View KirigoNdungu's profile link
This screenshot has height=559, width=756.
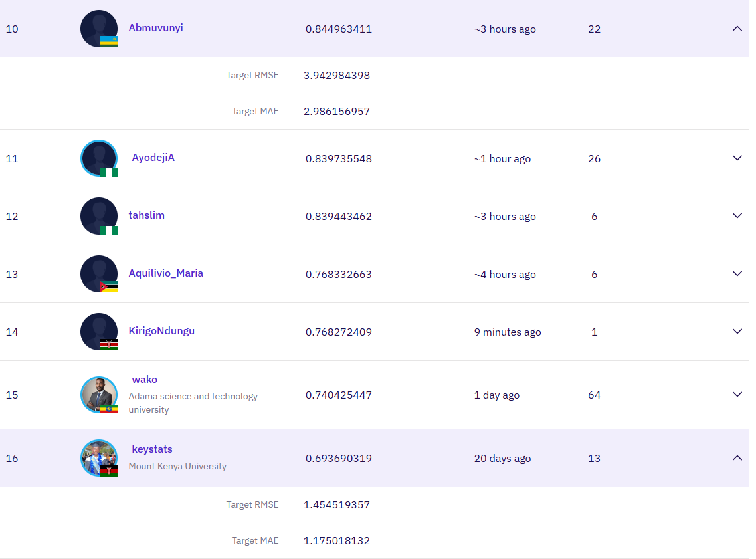161,331
